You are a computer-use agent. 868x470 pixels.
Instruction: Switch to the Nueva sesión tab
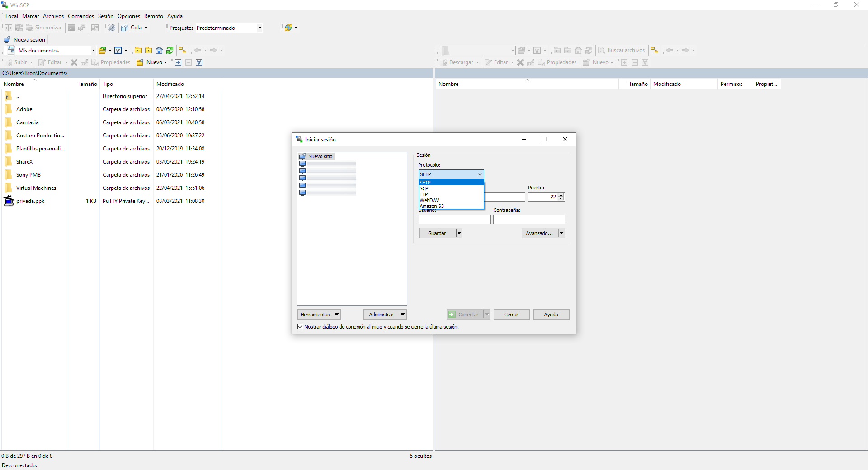[25, 40]
